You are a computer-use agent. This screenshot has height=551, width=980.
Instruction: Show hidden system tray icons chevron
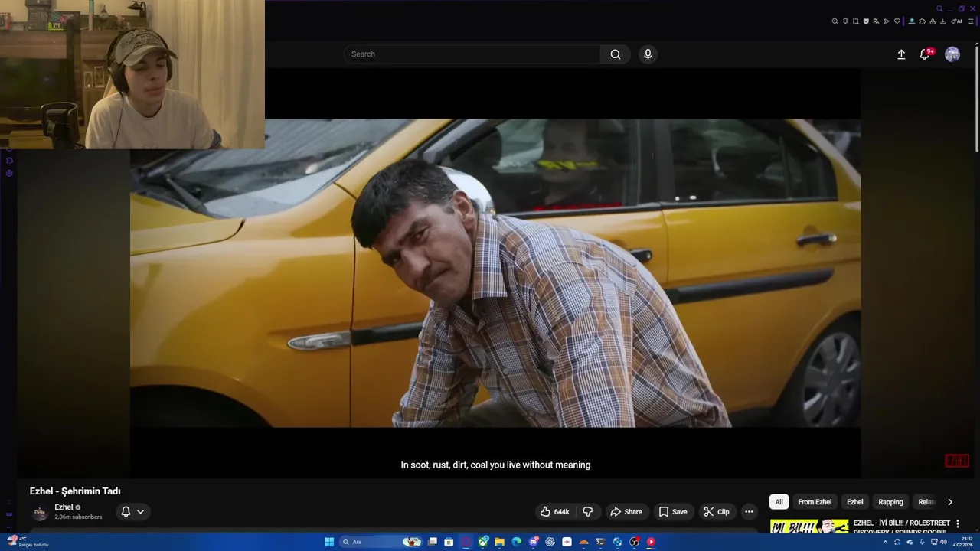click(886, 542)
